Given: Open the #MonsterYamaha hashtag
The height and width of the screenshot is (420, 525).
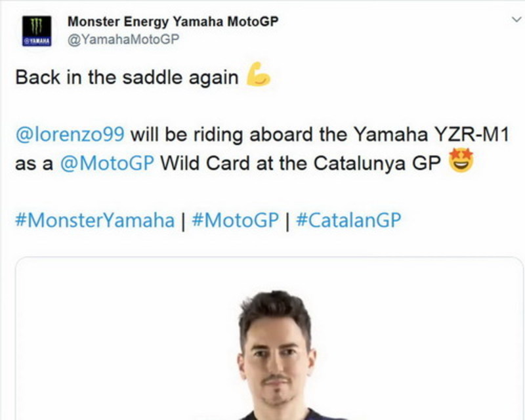Looking at the screenshot, I should (94, 220).
